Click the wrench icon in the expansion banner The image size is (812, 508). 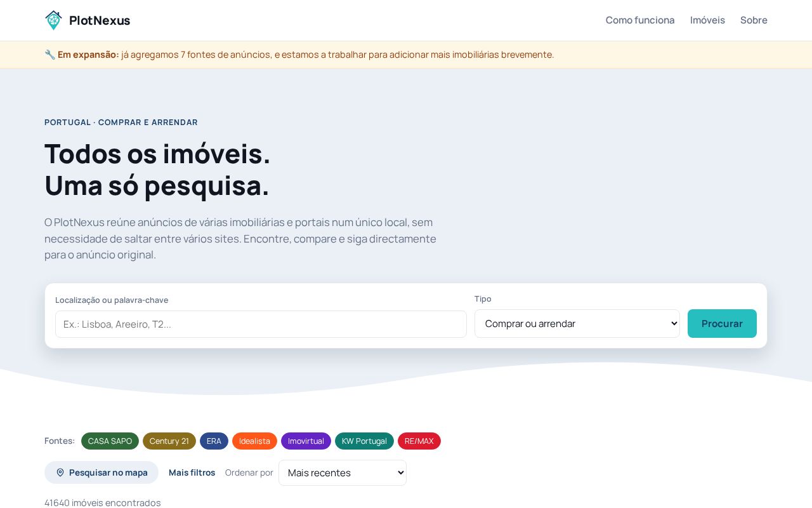50,55
